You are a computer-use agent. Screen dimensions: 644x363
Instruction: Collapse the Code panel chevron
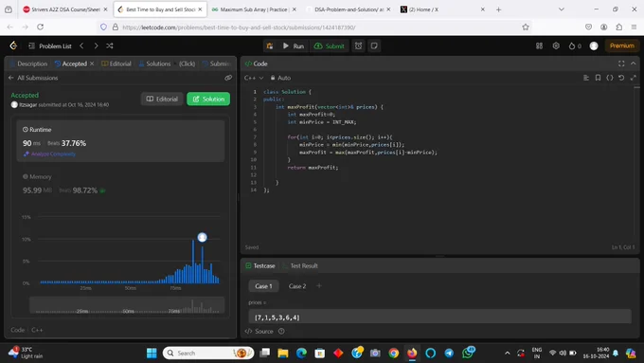pyautogui.click(x=634, y=64)
